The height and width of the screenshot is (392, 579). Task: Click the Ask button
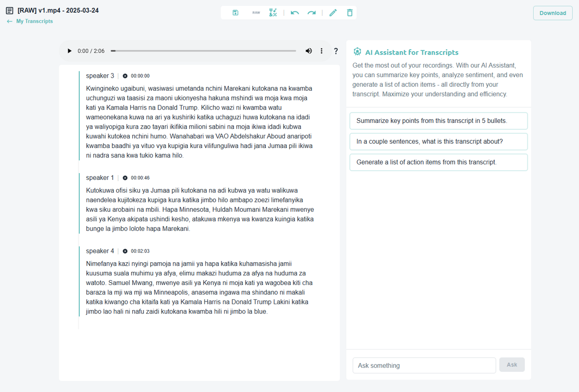512,365
